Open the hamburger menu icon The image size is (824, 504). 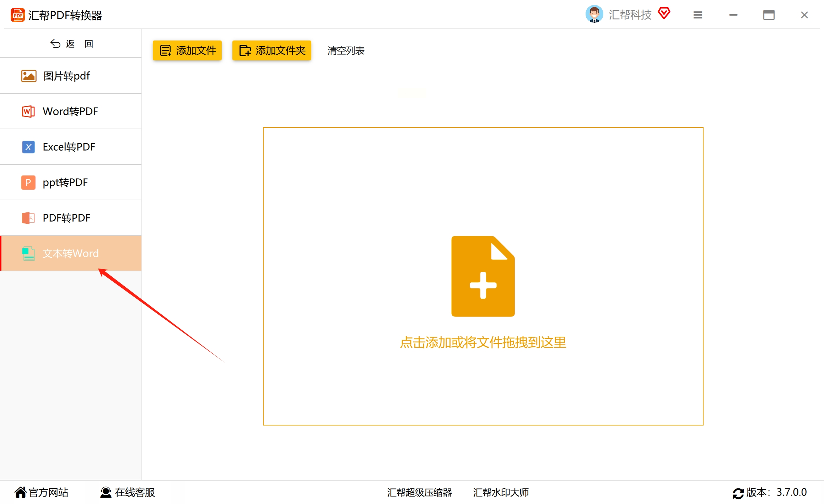pyautogui.click(x=698, y=15)
